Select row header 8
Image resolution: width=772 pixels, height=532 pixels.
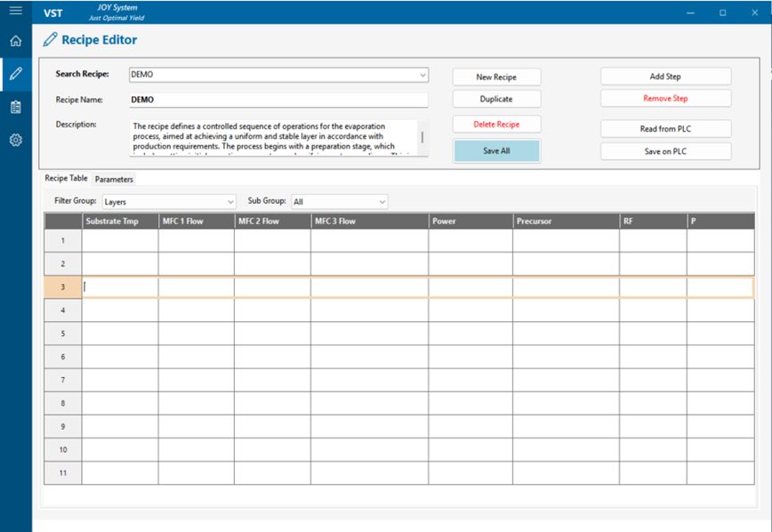click(63, 403)
